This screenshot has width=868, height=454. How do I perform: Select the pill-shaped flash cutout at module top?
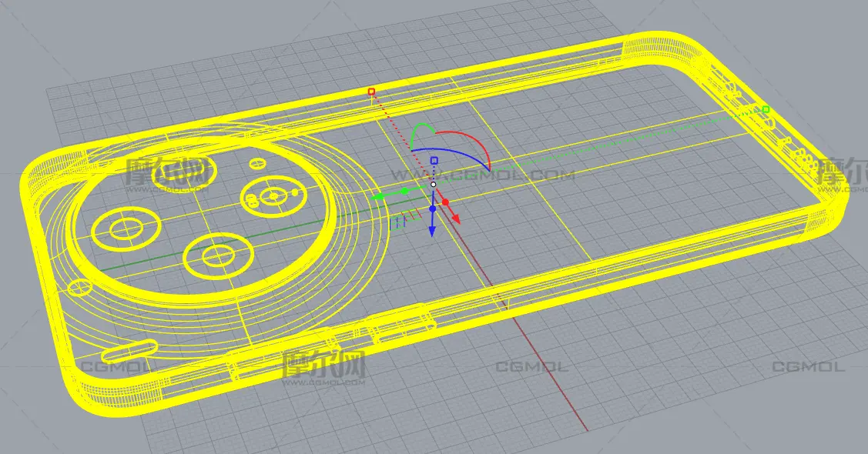183,174
